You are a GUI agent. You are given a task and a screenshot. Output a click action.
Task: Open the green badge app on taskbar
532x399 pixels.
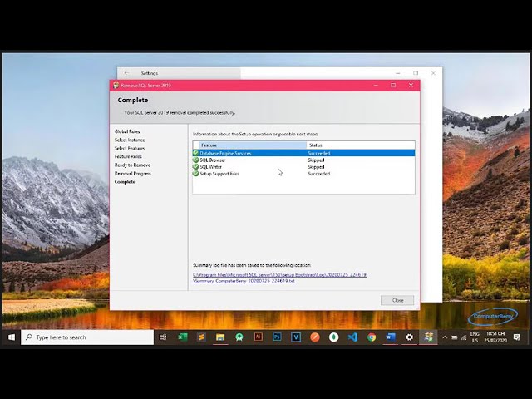(x=239, y=337)
